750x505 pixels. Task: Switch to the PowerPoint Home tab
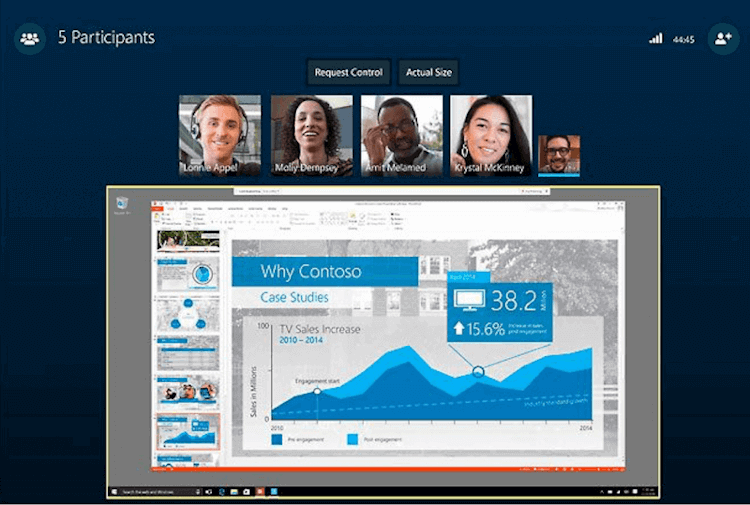point(171,209)
